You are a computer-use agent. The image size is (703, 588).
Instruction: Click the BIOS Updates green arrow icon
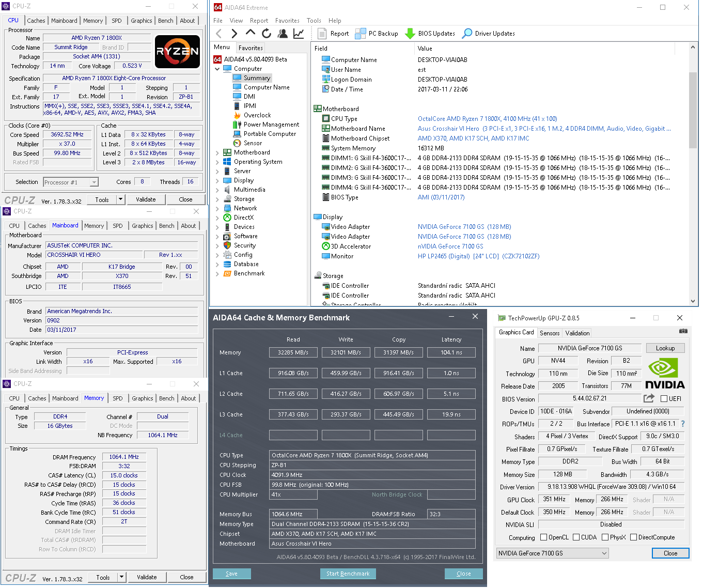pos(410,34)
